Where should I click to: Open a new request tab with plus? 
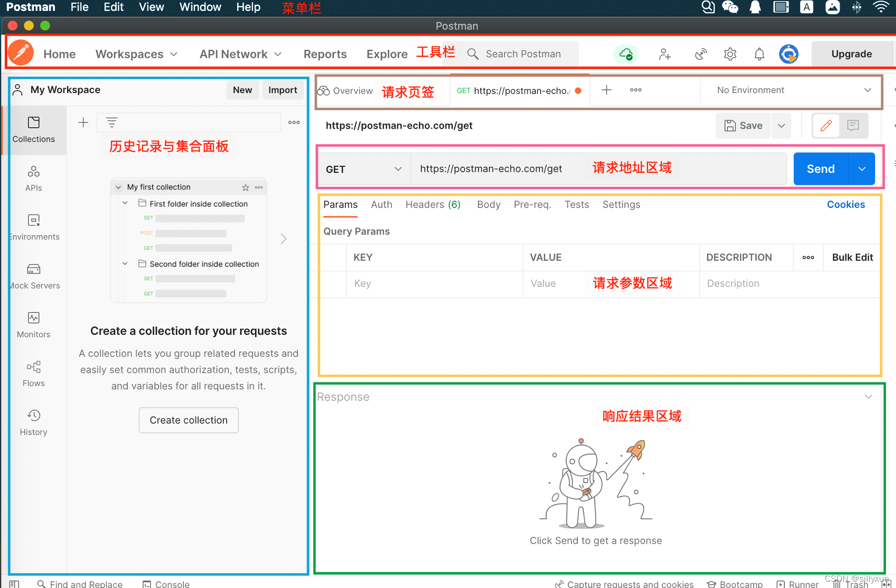607,90
